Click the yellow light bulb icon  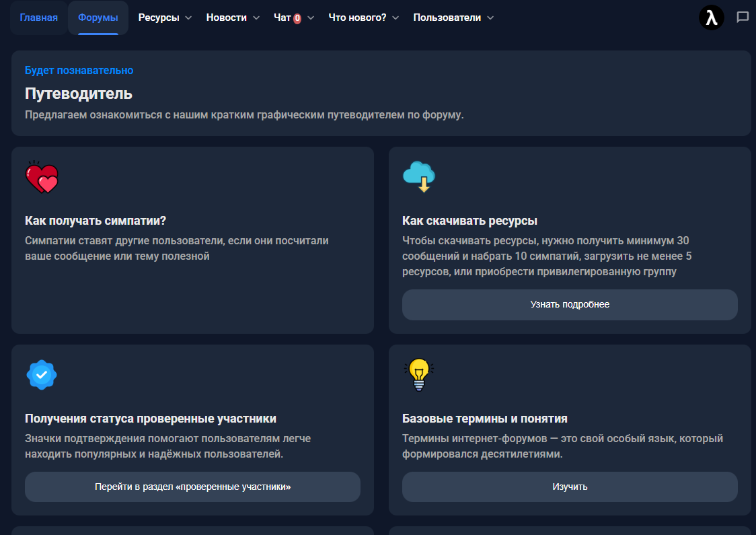click(x=419, y=375)
